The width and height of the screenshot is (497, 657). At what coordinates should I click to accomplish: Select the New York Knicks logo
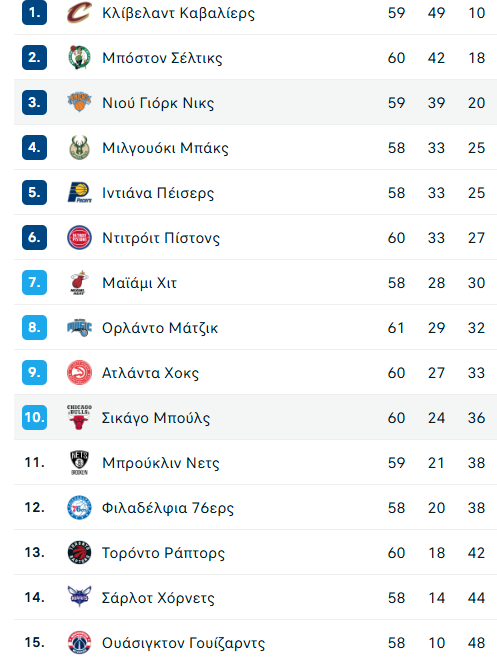click(x=79, y=102)
